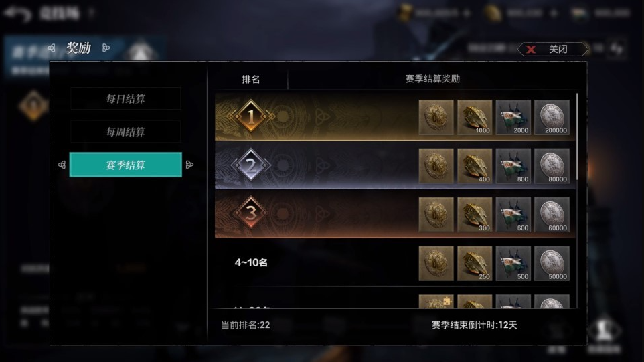The height and width of the screenshot is (362, 644).
Task: Switch to the 每周结算 tab
Action: tap(125, 132)
